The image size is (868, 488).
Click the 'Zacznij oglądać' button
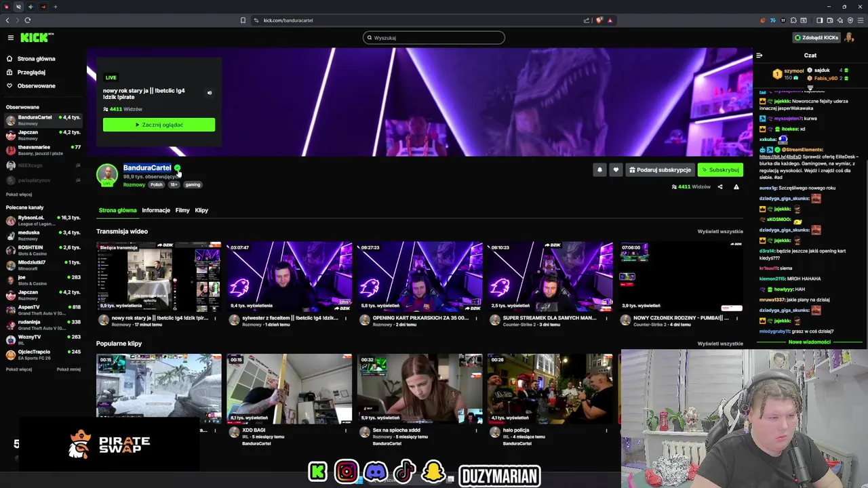coord(159,125)
